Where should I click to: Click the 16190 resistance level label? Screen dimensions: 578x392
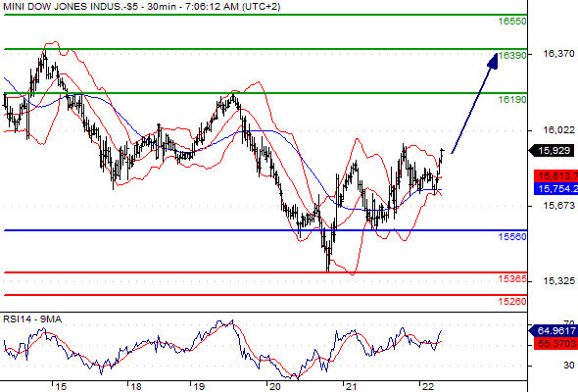[x=512, y=100]
